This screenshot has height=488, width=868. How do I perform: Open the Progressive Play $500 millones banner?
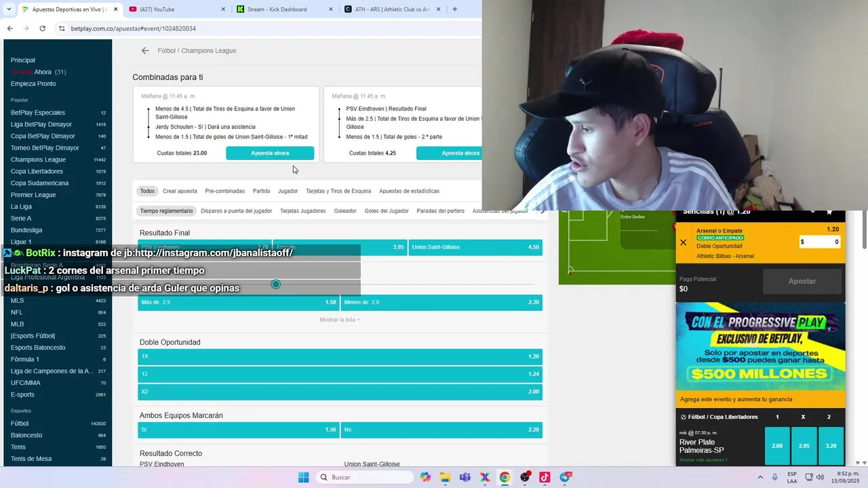click(x=761, y=346)
